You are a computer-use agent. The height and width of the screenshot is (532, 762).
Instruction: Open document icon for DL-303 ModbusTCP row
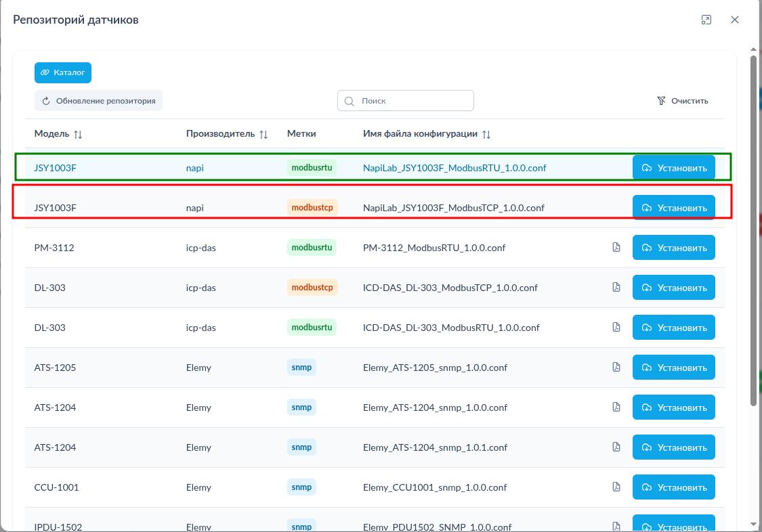coord(616,288)
